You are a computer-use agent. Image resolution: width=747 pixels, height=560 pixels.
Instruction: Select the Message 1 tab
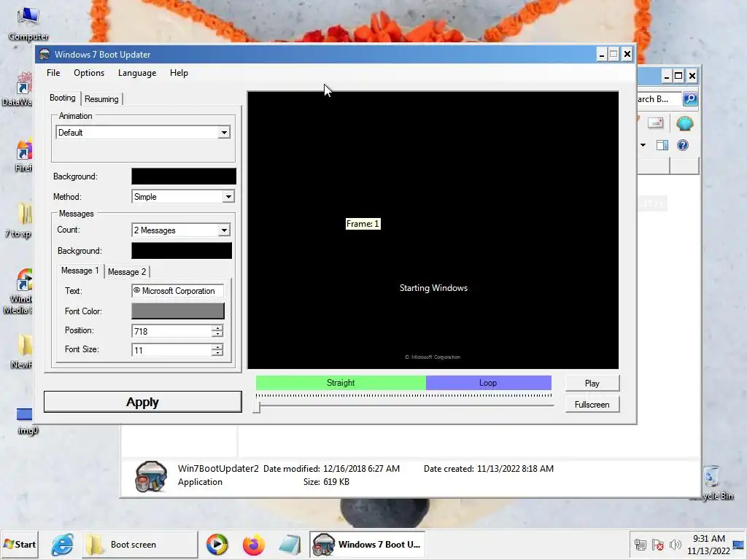[80, 271]
